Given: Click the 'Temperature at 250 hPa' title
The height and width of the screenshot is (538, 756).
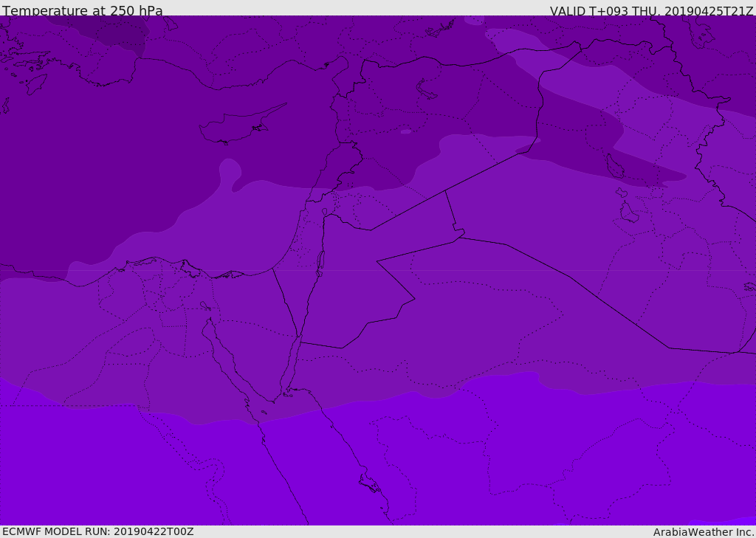Looking at the screenshot, I should [x=83, y=11].
